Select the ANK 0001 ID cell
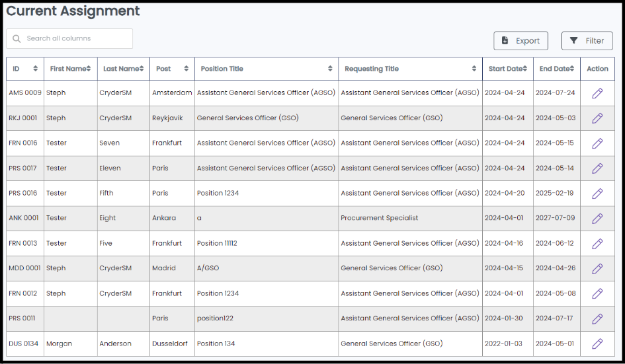This screenshot has height=364, width=625. pyautogui.click(x=25, y=218)
